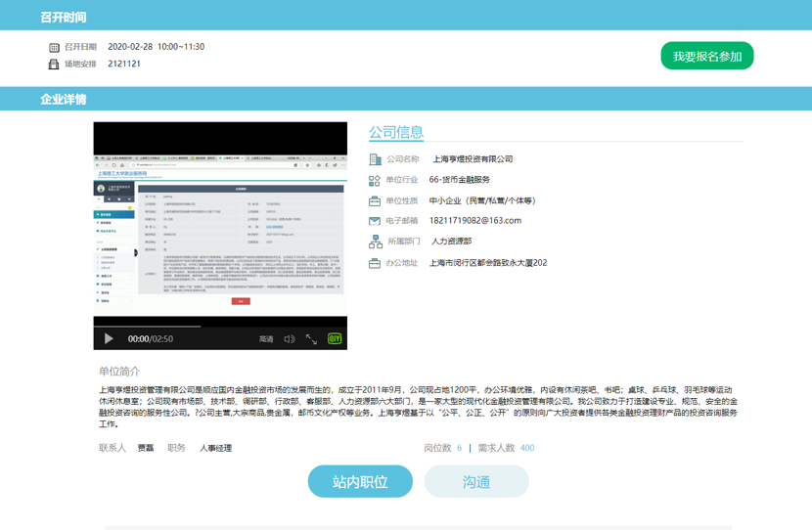Image resolution: width=812 pixels, height=530 pixels.
Task: Click the building icon next to 公司名称
Action: click(375, 159)
